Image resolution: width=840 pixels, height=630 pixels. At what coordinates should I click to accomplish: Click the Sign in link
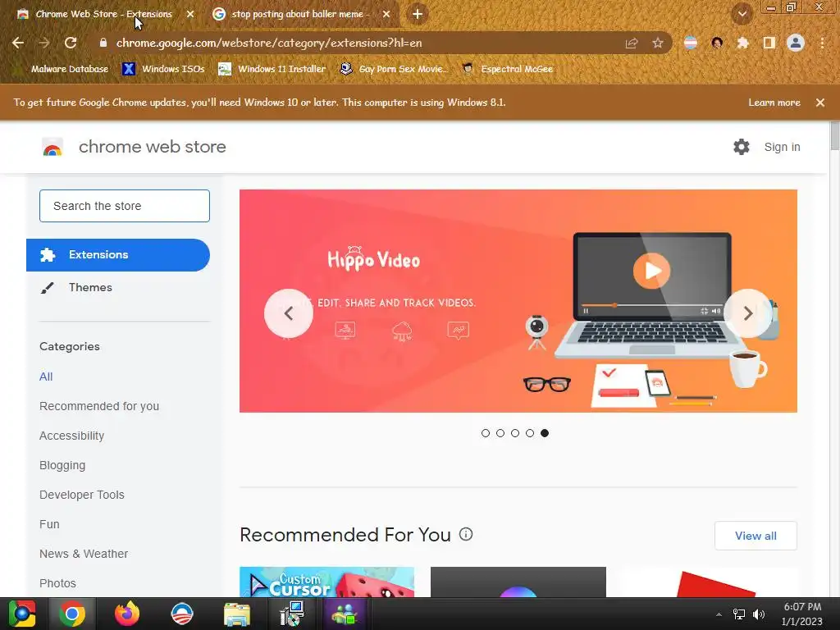click(782, 147)
